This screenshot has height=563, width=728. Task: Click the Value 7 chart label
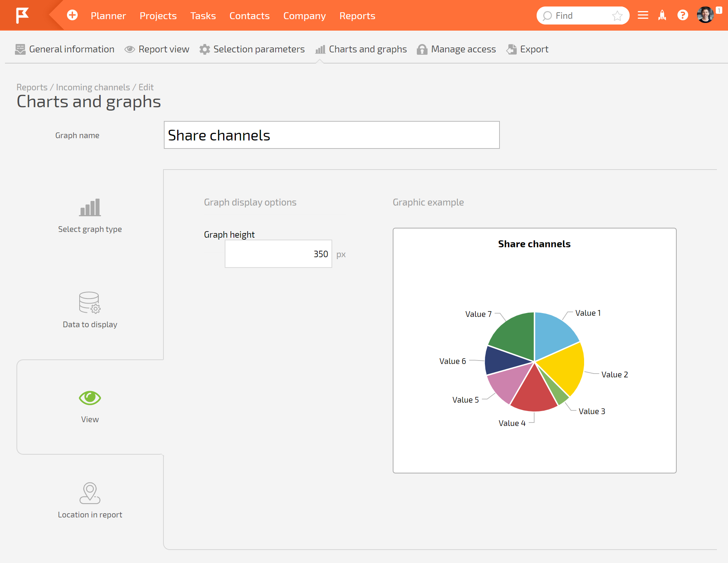478,314
